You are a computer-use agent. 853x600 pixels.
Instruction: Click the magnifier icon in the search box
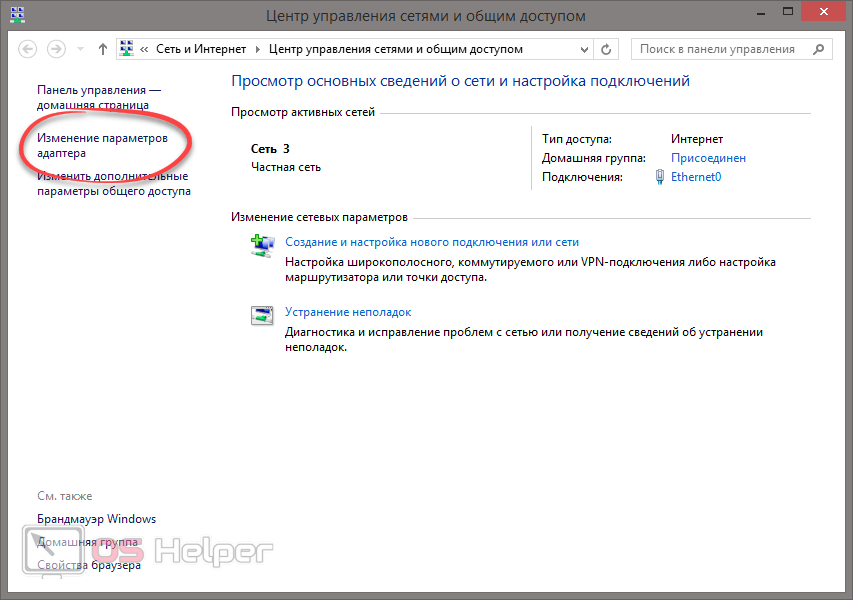[x=818, y=49]
